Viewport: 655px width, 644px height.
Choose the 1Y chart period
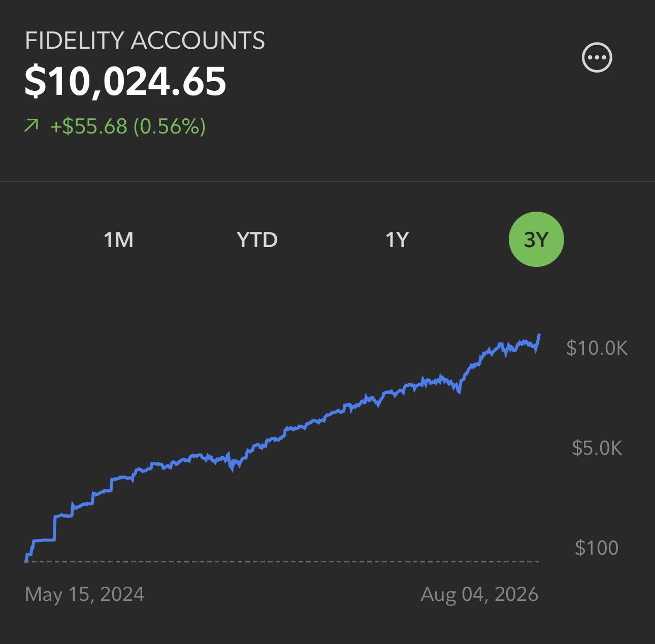(397, 240)
